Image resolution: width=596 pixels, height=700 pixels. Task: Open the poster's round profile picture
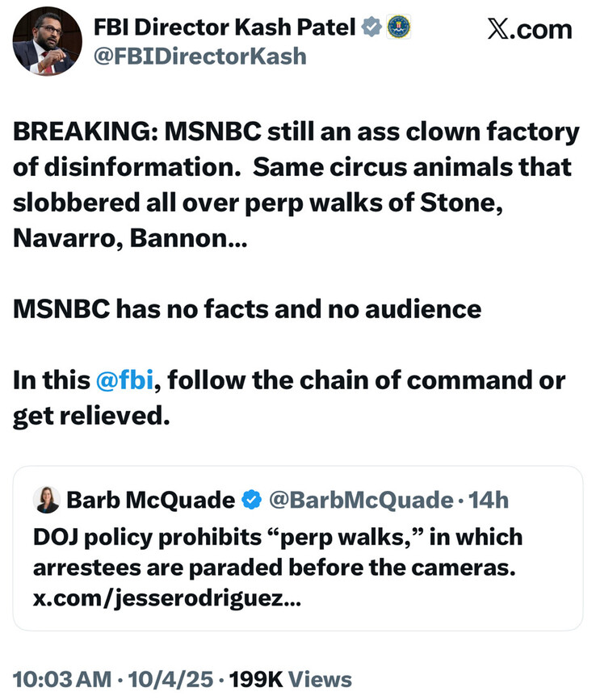[47, 41]
